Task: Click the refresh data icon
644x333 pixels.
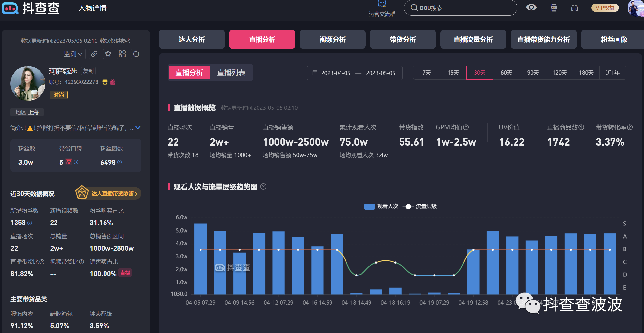Action: 136,54
